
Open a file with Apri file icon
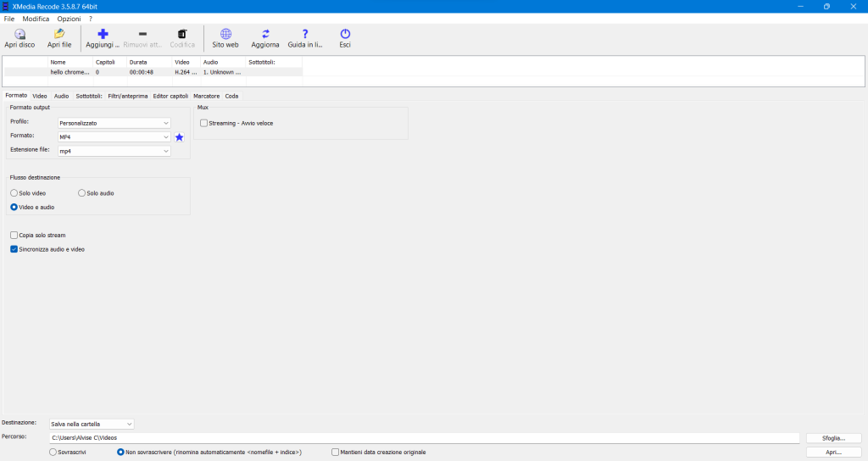click(x=59, y=35)
